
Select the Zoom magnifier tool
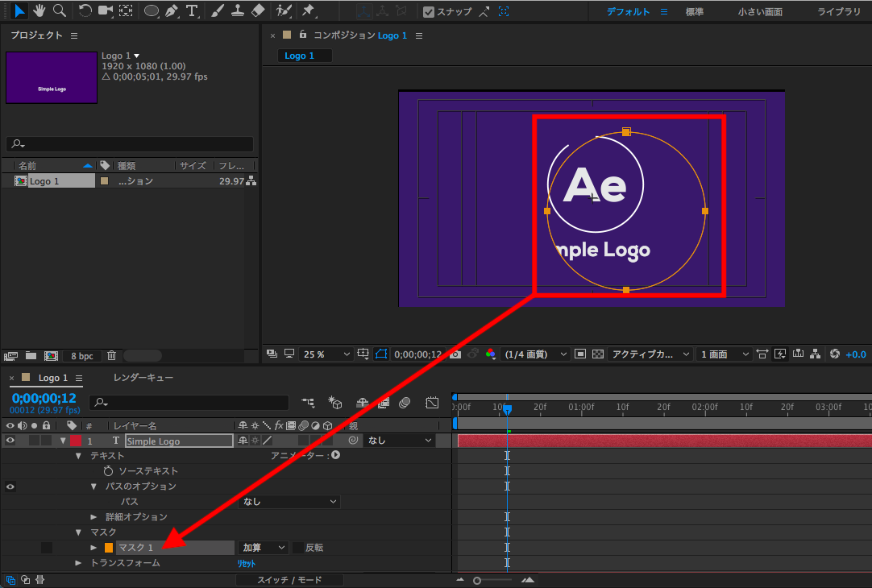pos(59,10)
